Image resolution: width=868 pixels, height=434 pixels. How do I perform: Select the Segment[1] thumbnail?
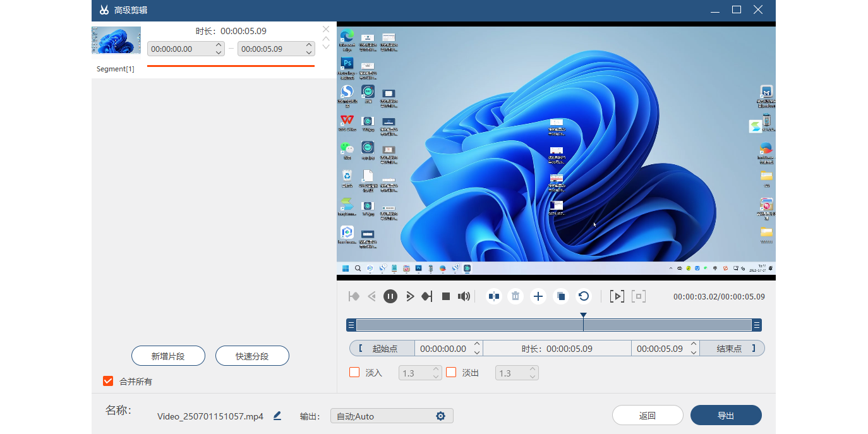[x=116, y=40]
